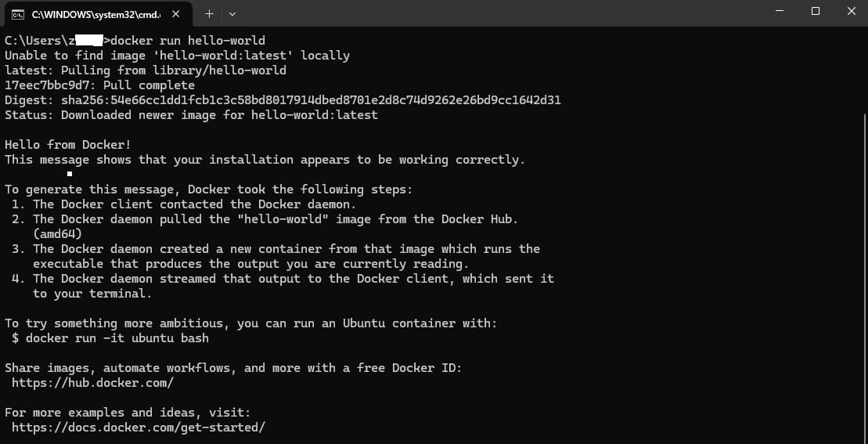
Task: Click the 'Status: Downloaded newer image' line
Action: pyautogui.click(x=191, y=115)
